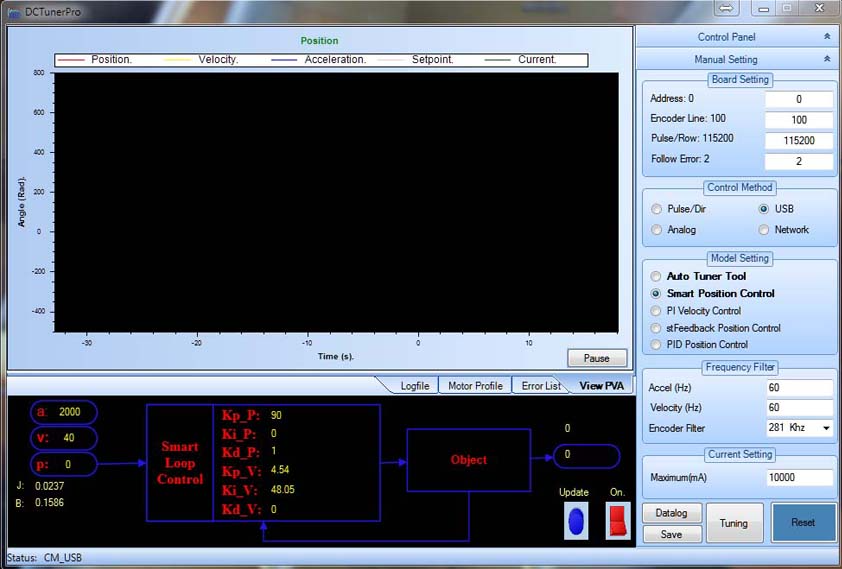The height and width of the screenshot is (569, 842).
Task: Open the Motor Profile tab
Action: click(x=474, y=385)
